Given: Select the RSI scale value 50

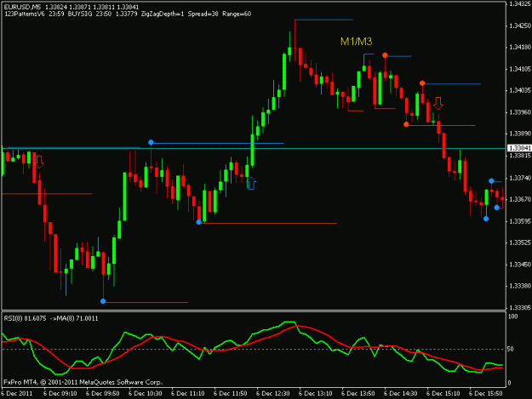Looking at the screenshot, I should (x=512, y=349).
